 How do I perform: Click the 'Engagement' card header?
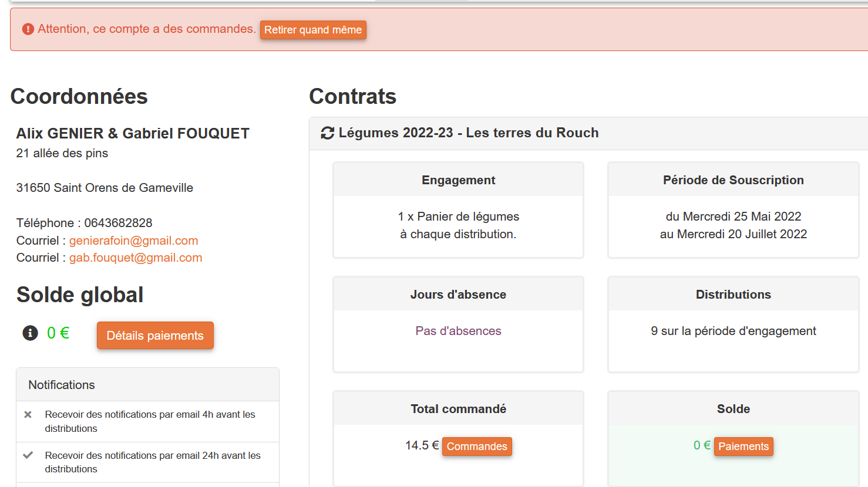coord(458,180)
